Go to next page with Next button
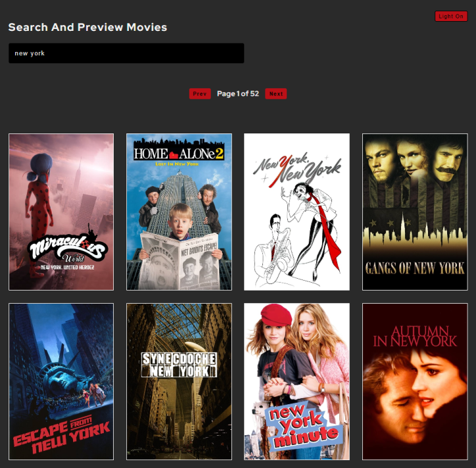Screen dimensions: 476x468 click(x=276, y=94)
